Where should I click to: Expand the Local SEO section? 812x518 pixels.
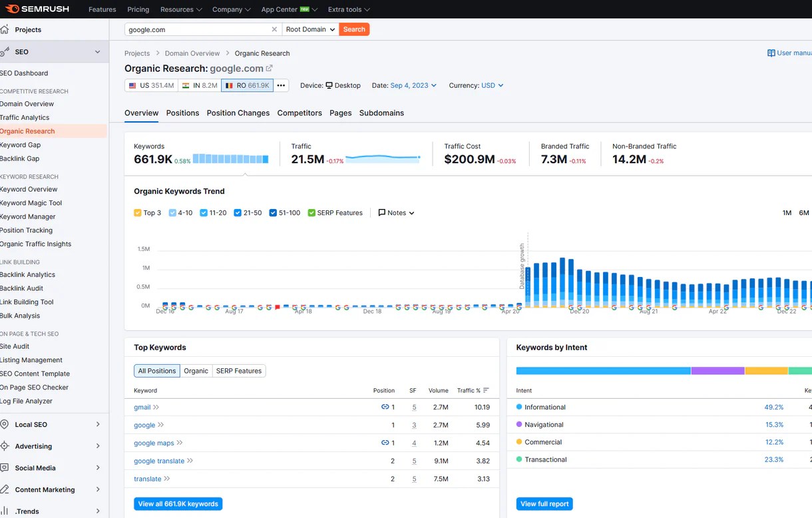[98, 424]
